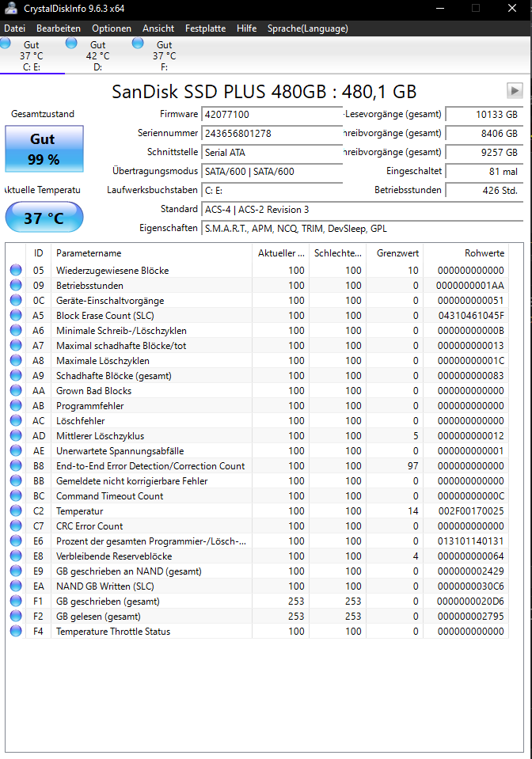Click the status icon for Gemeldete nicht korrigierbare Fehler
This screenshot has width=532, height=759.
[16, 480]
